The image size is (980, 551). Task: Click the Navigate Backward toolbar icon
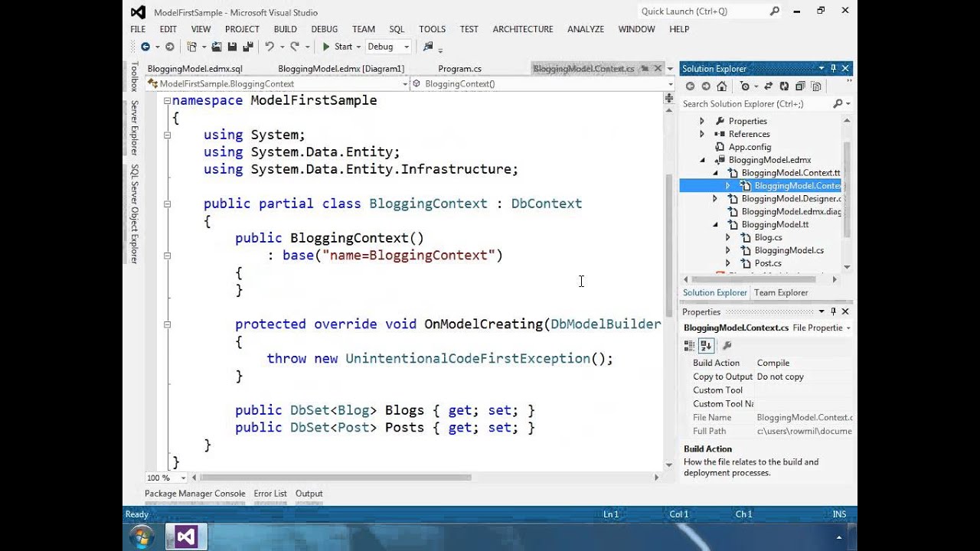145,47
